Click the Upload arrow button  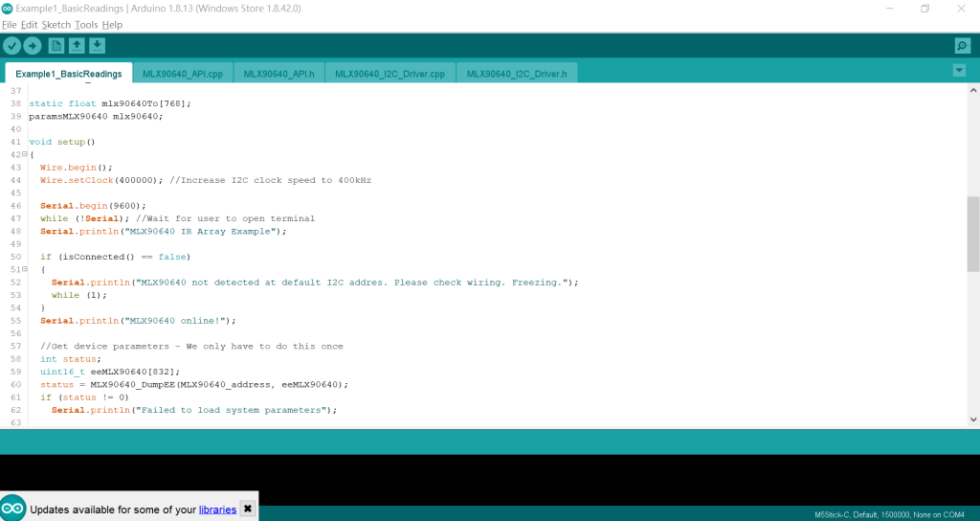tap(32, 46)
